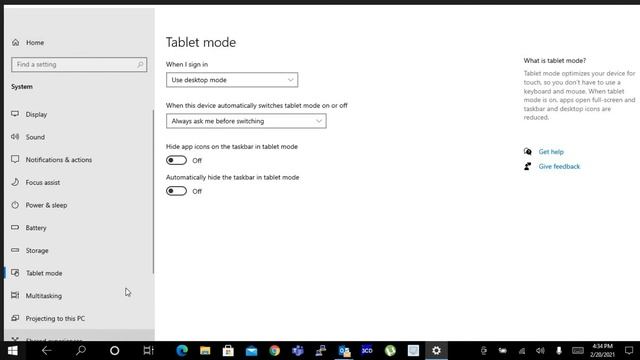Open the touch keyboard from system tray

coord(578,351)
